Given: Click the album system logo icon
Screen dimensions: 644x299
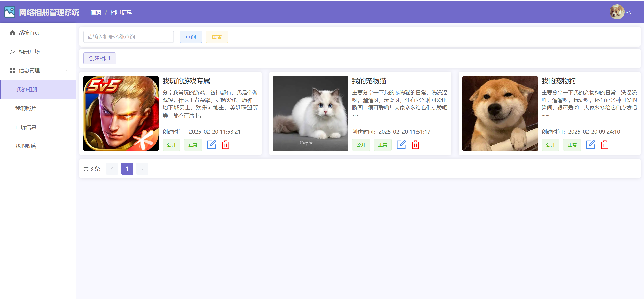Looking at the screenshot, I should pos(10,12).
